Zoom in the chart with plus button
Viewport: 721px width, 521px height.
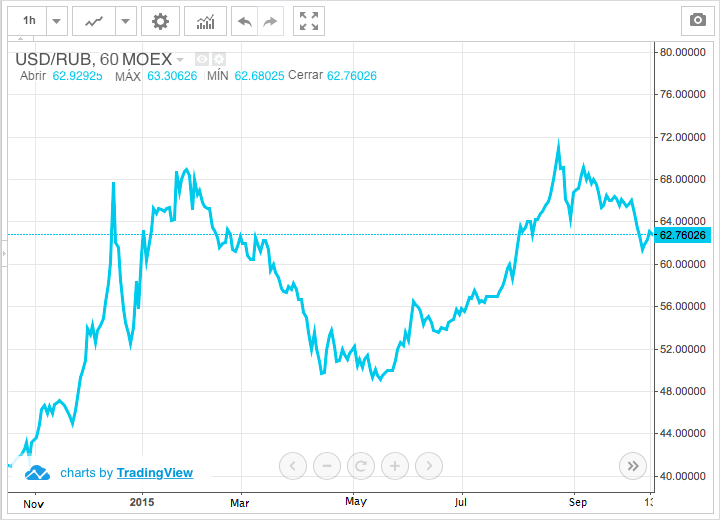(395, 465)
